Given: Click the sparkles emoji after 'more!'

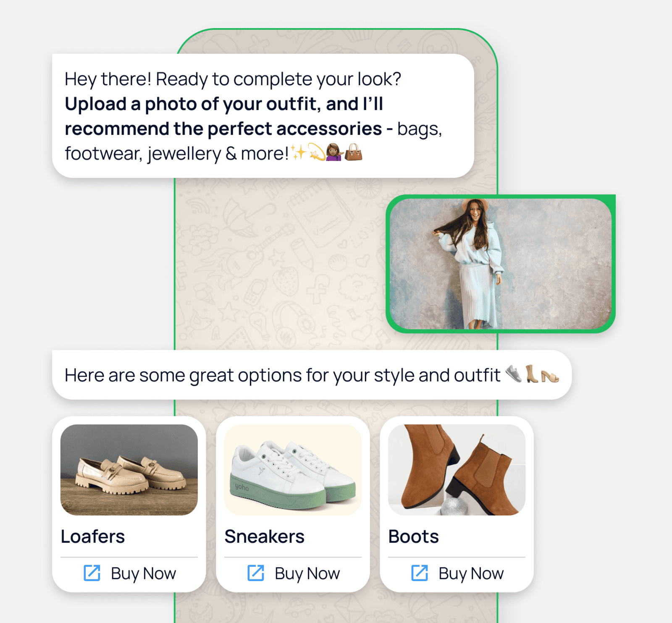Looking at the screenshot, I should pos(299,152).
